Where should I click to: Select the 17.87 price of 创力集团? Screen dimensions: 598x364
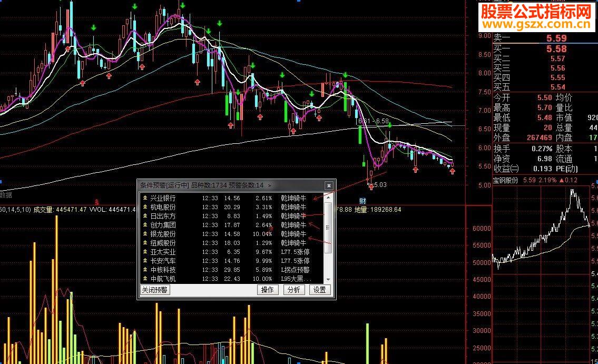click(232, 225)
